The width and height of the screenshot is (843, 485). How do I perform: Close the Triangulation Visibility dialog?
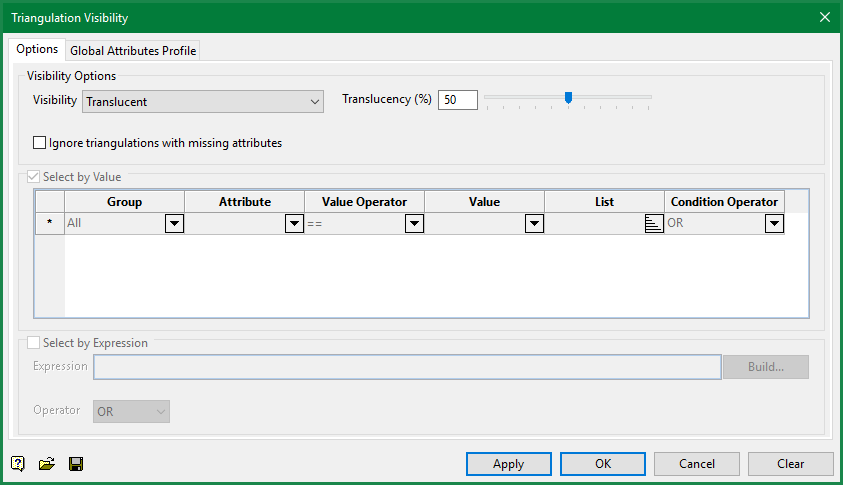(824, 17)
